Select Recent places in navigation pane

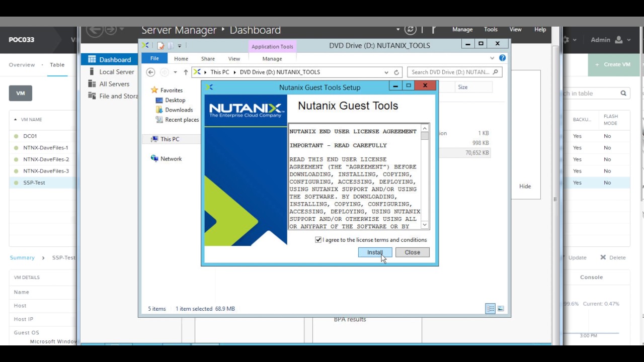click(182, 120)
